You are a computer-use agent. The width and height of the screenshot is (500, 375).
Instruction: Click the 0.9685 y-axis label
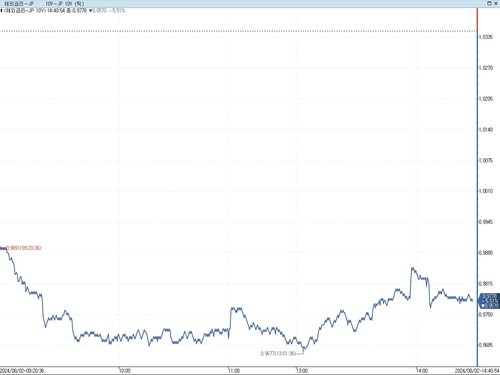[486, 345]
